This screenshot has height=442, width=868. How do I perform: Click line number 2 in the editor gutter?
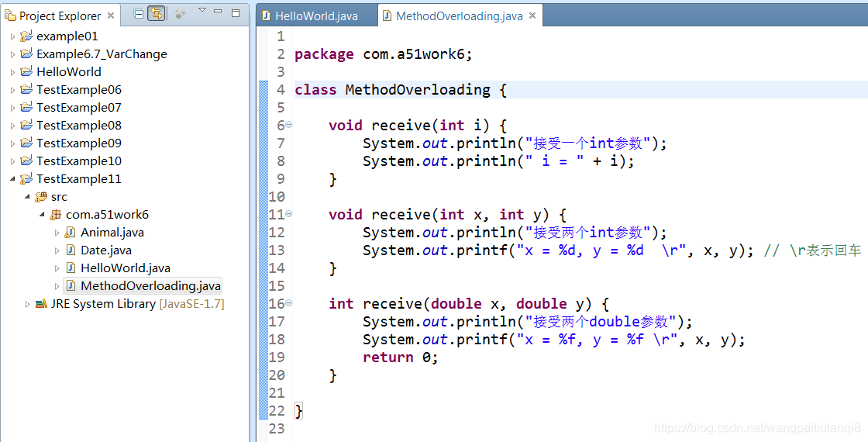coord(281,54)
